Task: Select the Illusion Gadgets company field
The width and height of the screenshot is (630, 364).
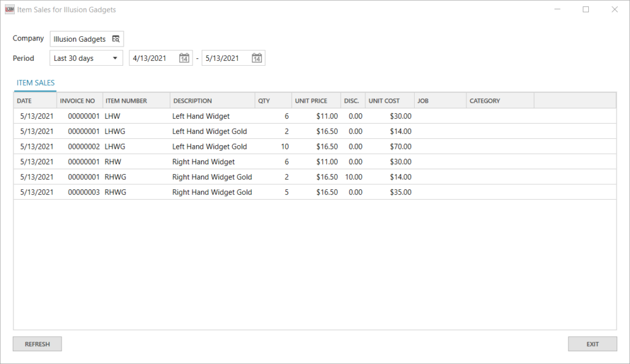Action: click(x=80, y=39)
